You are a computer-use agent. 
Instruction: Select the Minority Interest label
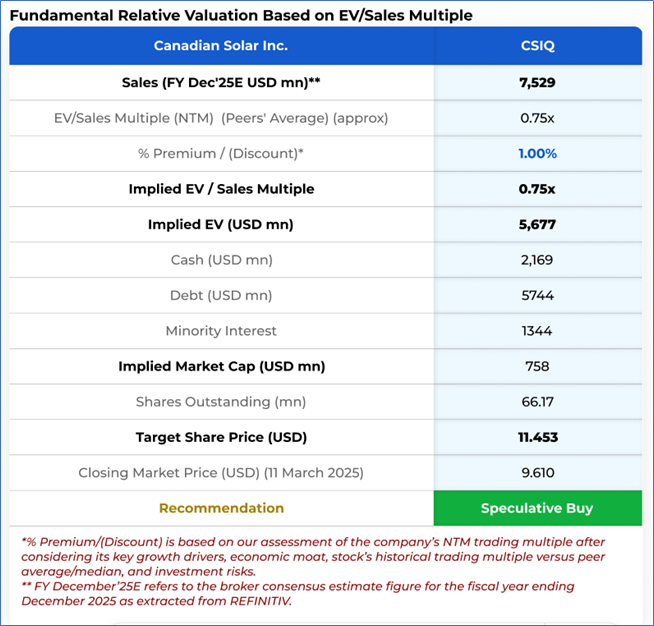coord(221,331)
